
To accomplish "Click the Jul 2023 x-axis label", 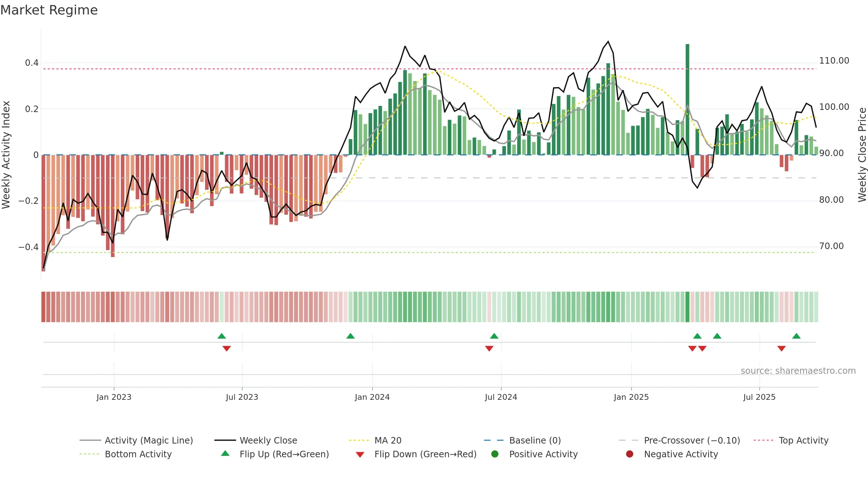I will point(242,397).
